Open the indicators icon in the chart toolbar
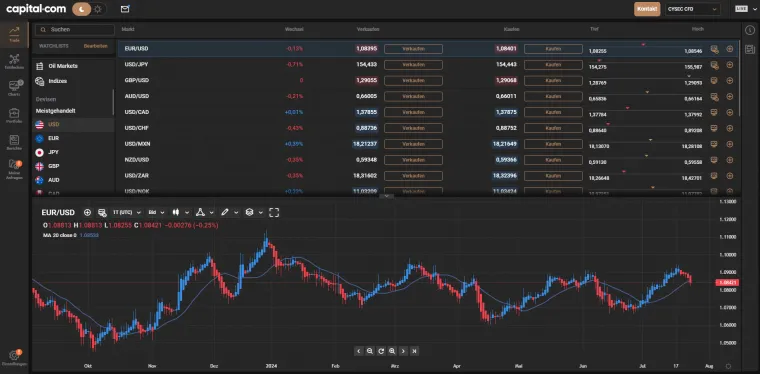Image resolution: width=760 pixels, height=374 pixels. pyautogui.click(x=200, y=212)
